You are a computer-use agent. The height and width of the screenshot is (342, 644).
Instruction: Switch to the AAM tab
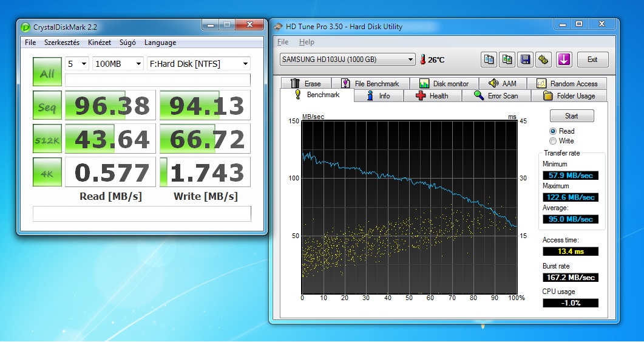coord(503,83)
